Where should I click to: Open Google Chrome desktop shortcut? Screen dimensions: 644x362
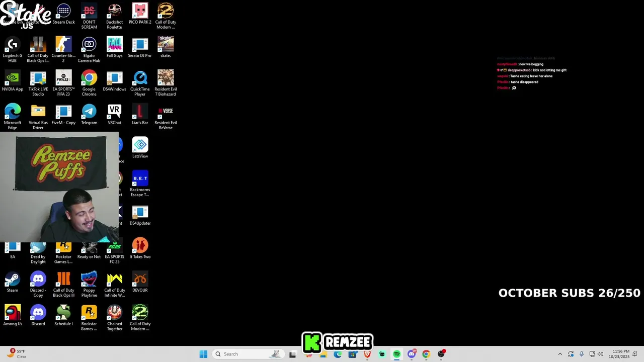[x=89, y=83]
